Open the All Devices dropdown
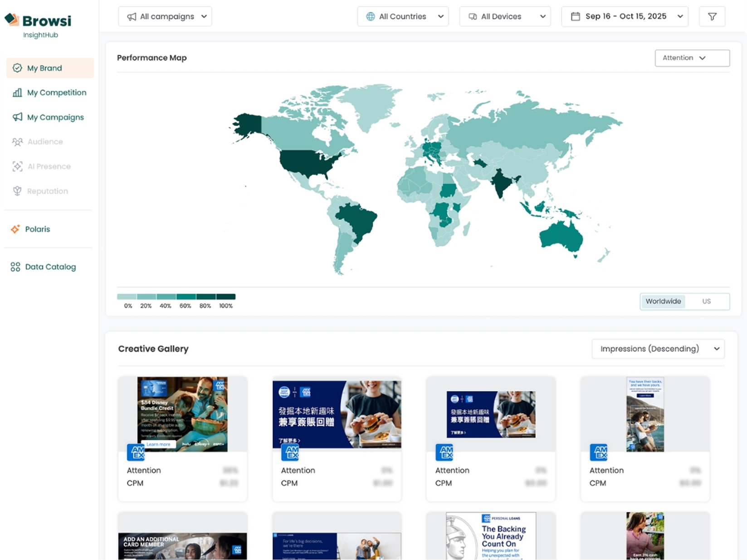 coord(505,17)
